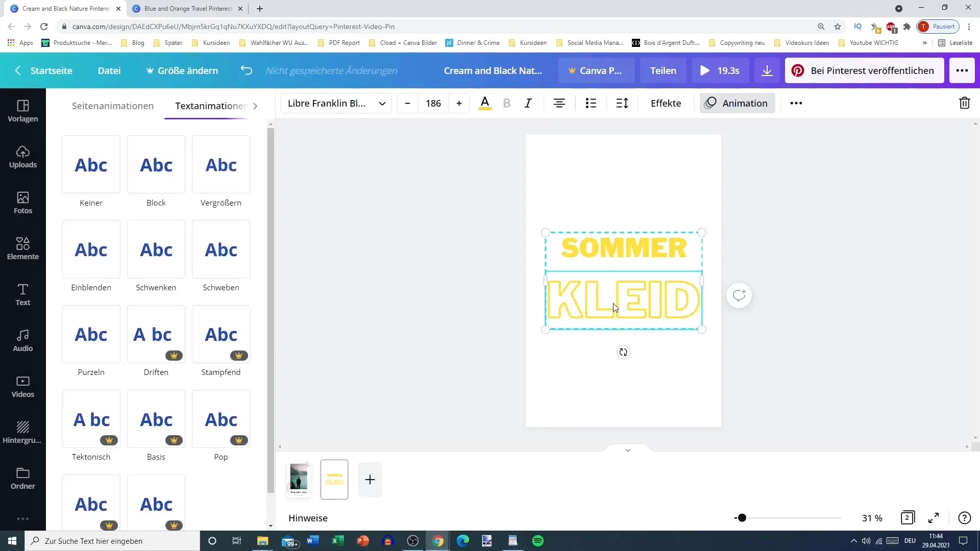980x551 pixels.
Task: Open Windows Start menu
Action: click(x=12, y=541)
